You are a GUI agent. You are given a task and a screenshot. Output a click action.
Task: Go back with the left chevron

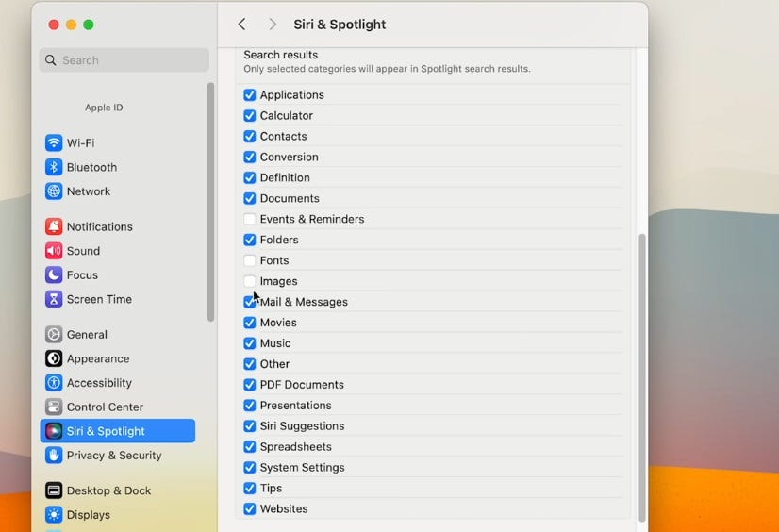click(x=242, y=25)
